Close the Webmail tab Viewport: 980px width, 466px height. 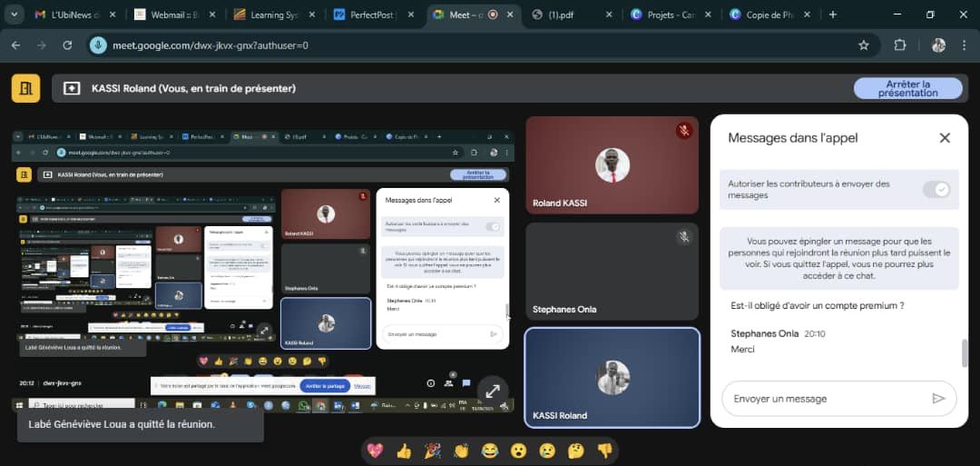click(x=212, y=15)
